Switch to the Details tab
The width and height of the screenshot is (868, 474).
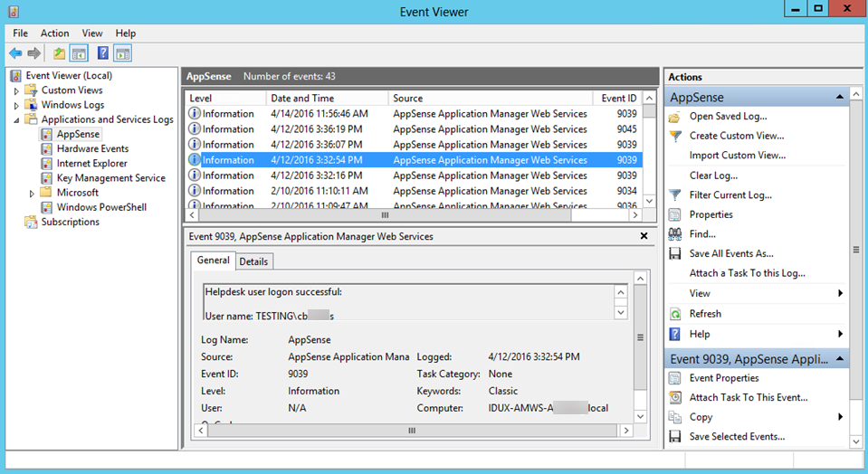click(253, 261)
